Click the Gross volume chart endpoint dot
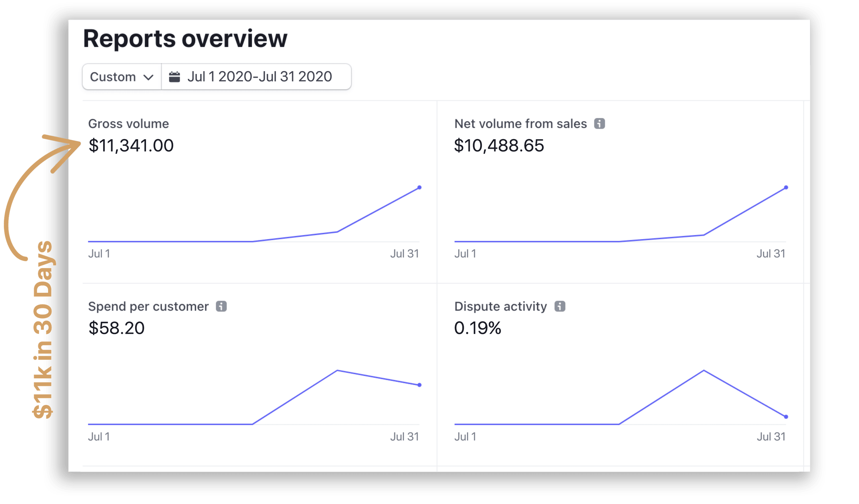Screen dimensions: 859x504 pyautogui.click(x=419, y=187)
